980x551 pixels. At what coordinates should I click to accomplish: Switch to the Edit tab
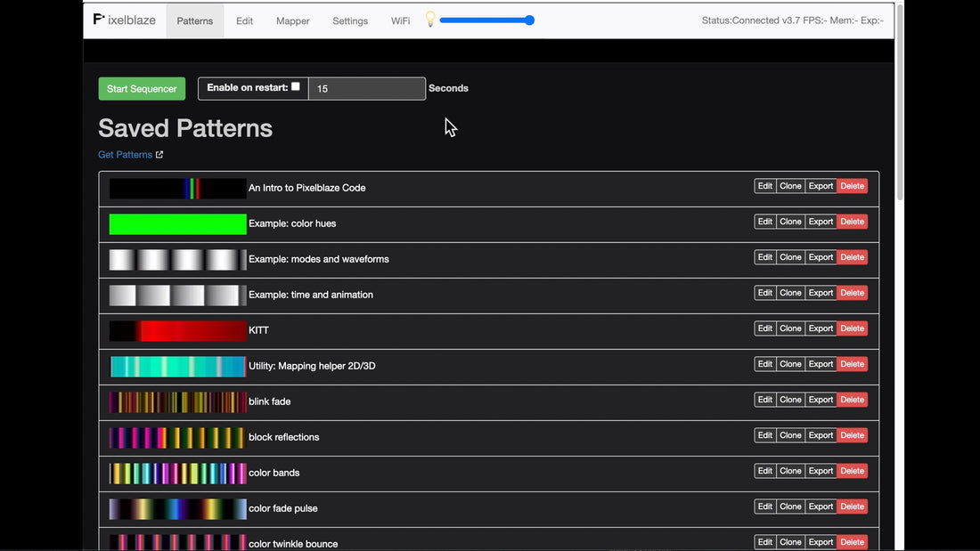click(244, 20)
